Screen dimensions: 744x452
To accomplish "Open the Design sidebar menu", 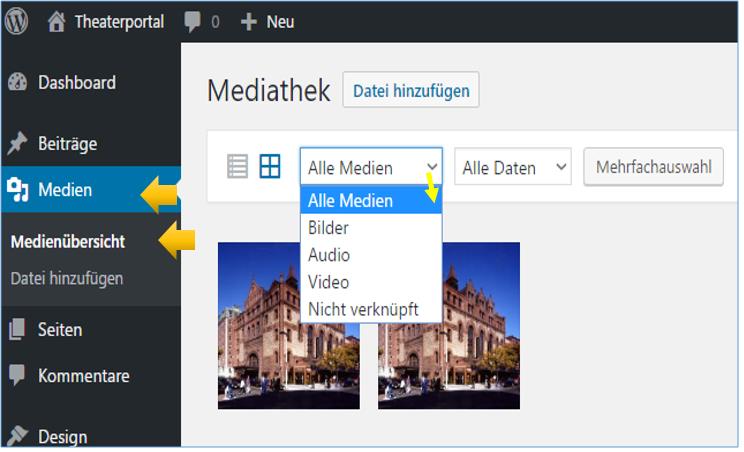I will click(x=62, y=436).
